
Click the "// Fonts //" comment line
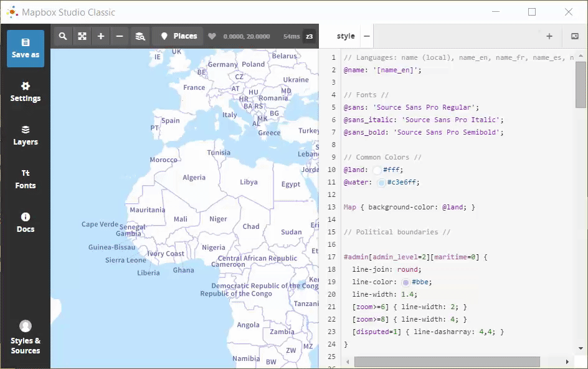point(366,95)
